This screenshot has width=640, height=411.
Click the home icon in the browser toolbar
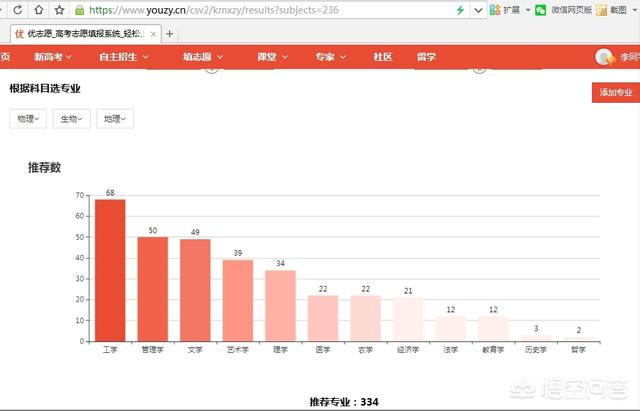39,10
